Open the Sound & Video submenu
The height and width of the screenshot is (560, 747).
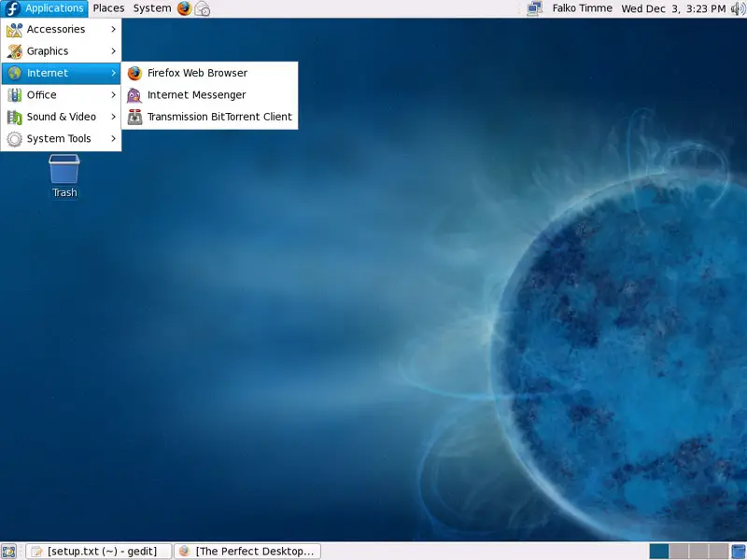(x=61, y=118)
